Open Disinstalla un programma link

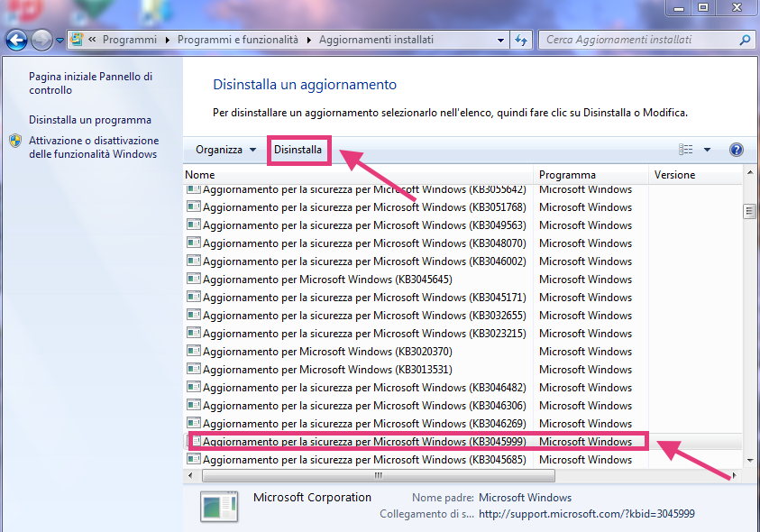coord(89,120)
